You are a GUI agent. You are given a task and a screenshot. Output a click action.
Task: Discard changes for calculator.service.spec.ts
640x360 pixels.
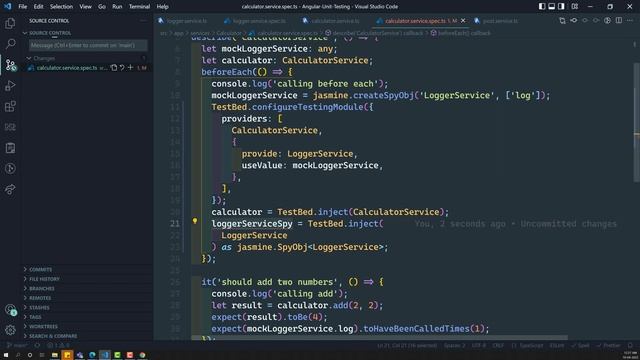pos(122,68)
